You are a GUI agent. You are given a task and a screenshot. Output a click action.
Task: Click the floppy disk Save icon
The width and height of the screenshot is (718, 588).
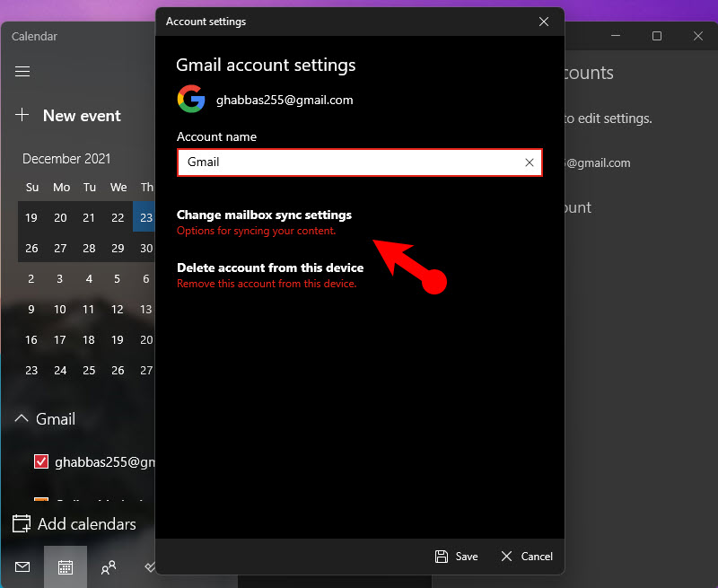(x=441, y=557)
